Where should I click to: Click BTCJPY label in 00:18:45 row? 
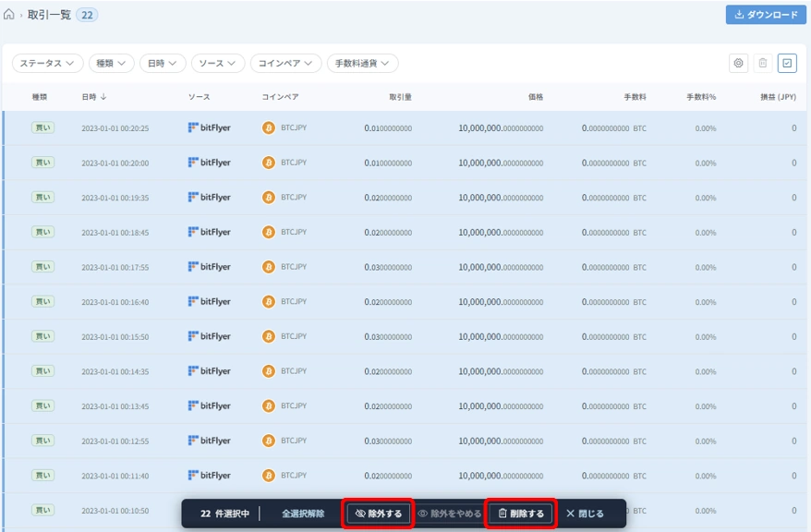click(294, 232)
